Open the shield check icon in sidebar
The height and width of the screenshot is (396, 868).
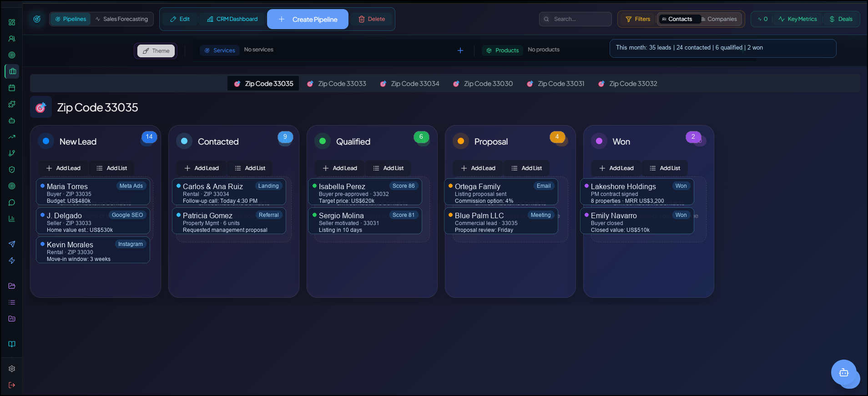(x=12, y=170)
